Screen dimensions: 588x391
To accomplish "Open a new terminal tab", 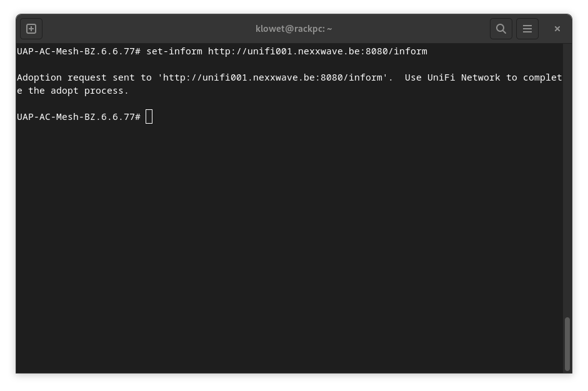I will tap(31, 29).
